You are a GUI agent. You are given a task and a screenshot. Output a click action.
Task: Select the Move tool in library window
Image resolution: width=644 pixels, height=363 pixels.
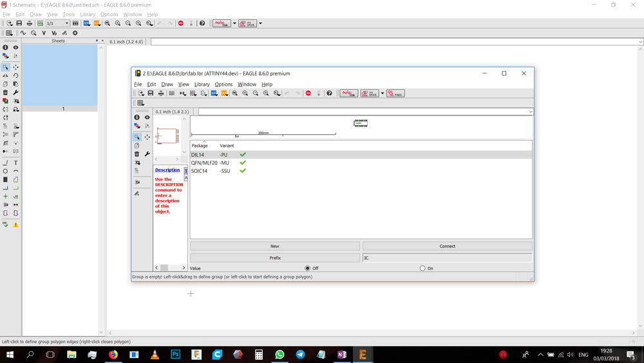[147, 137]
